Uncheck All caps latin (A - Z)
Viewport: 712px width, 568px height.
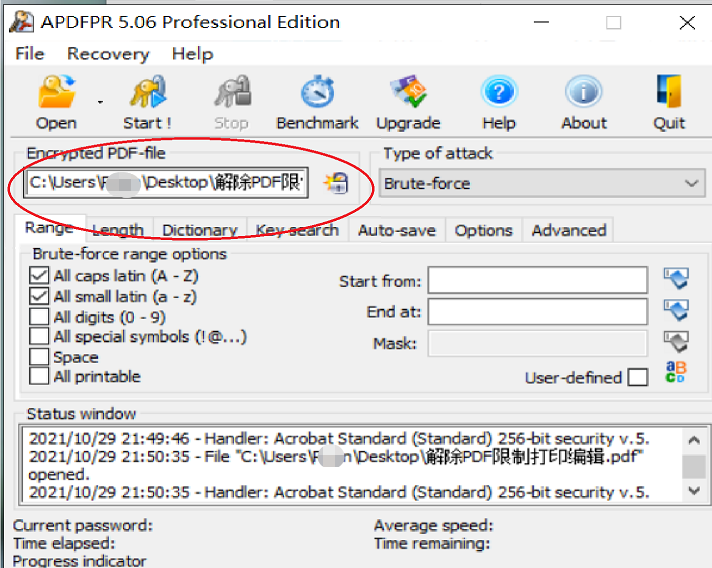click(x=39, y=276)
